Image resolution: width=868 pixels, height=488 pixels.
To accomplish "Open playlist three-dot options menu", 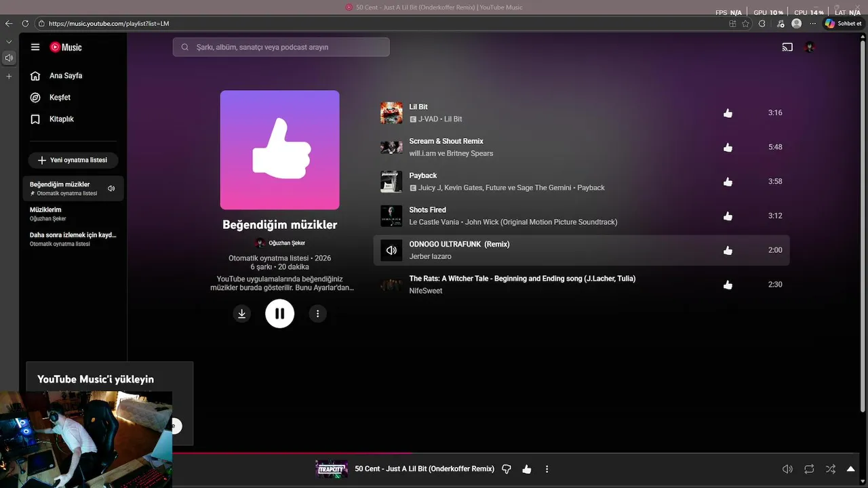I will (317, 313).
